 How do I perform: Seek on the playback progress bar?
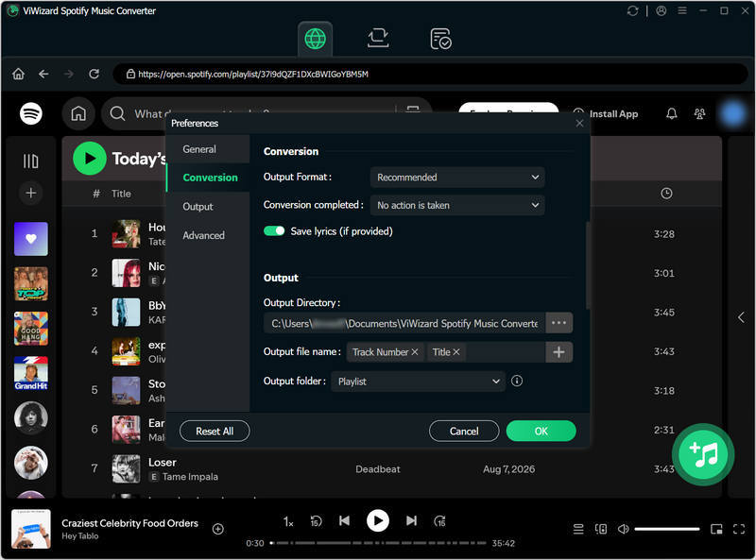378,543
